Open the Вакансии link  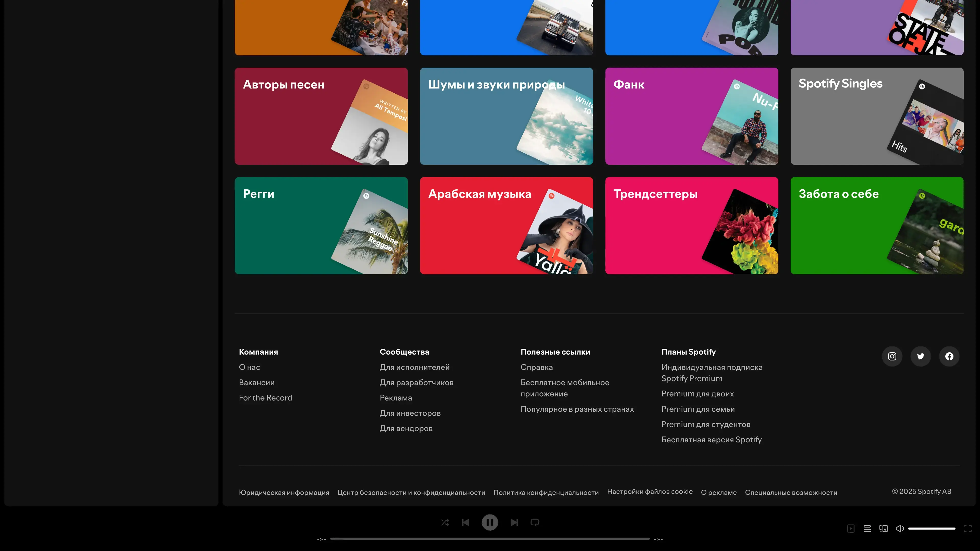pos(256,383)
